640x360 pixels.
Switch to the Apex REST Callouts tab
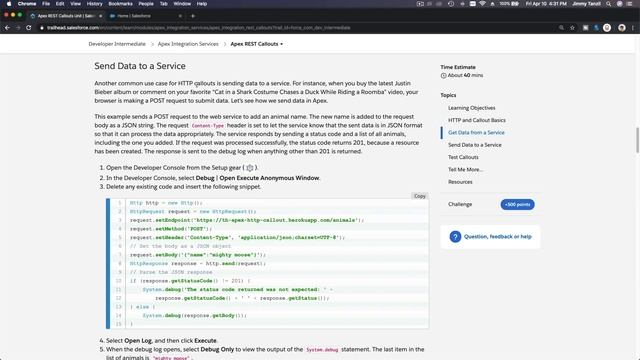(x=65, y=16)
